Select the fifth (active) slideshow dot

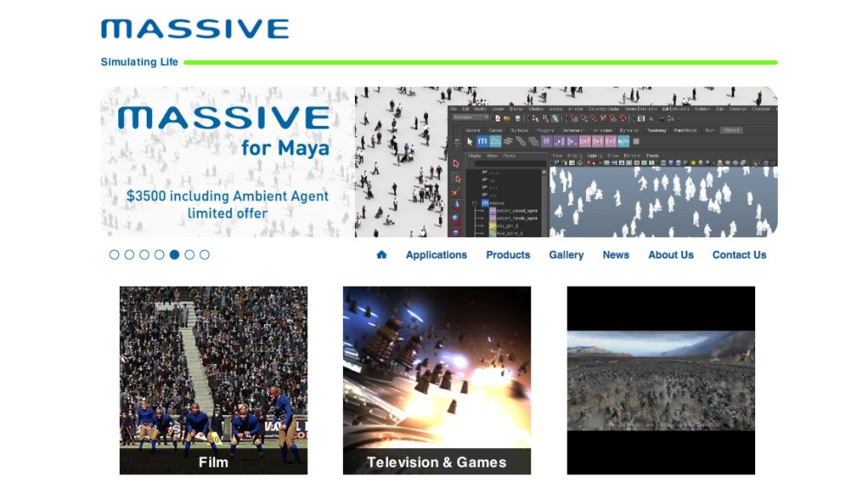coord(174,254)
